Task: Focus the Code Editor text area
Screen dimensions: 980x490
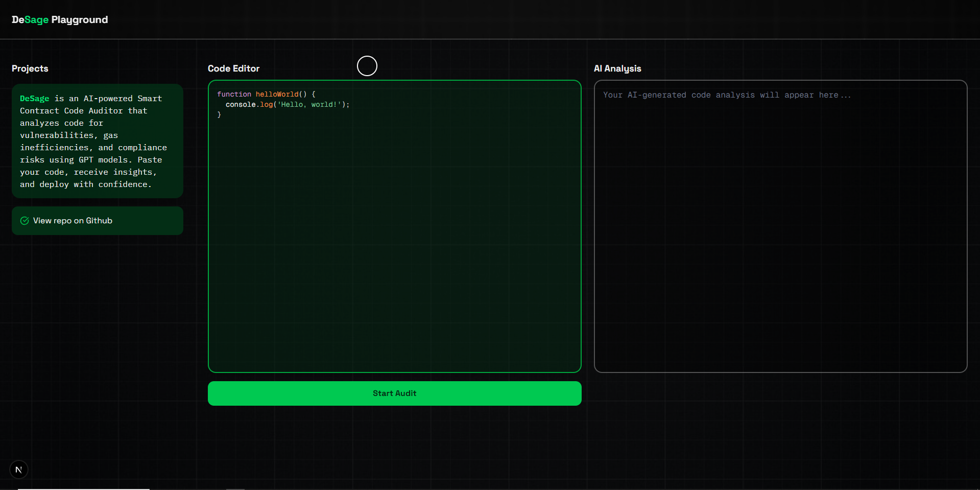Action: coord(395,226)
